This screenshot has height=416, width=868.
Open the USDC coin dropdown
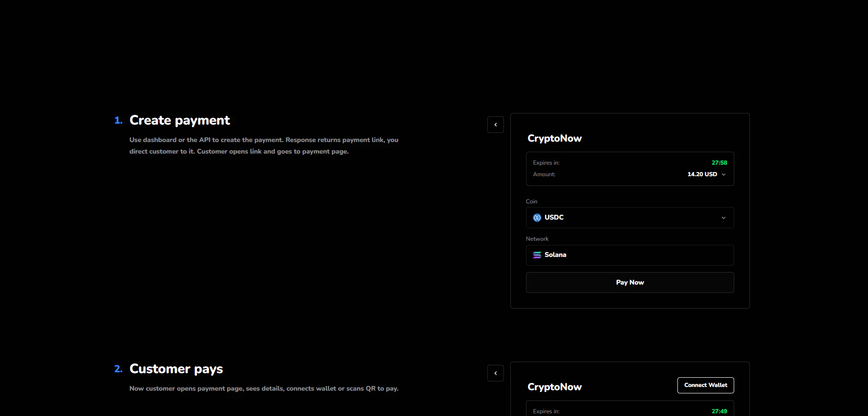coord(629,218)
